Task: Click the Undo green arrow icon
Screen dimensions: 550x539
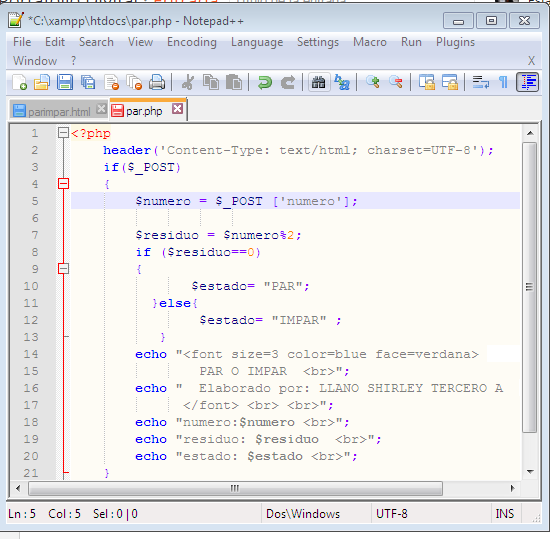Action: click(x=264, y=82)
